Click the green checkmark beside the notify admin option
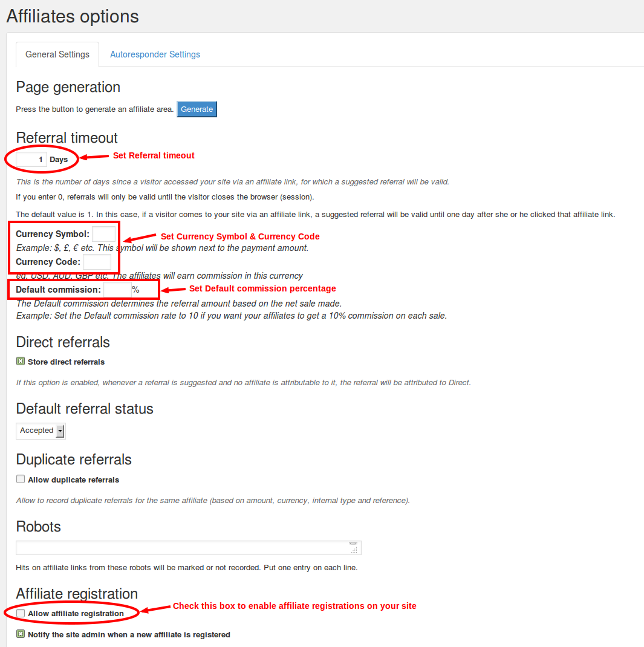644x647 pixels. point(20,634)
